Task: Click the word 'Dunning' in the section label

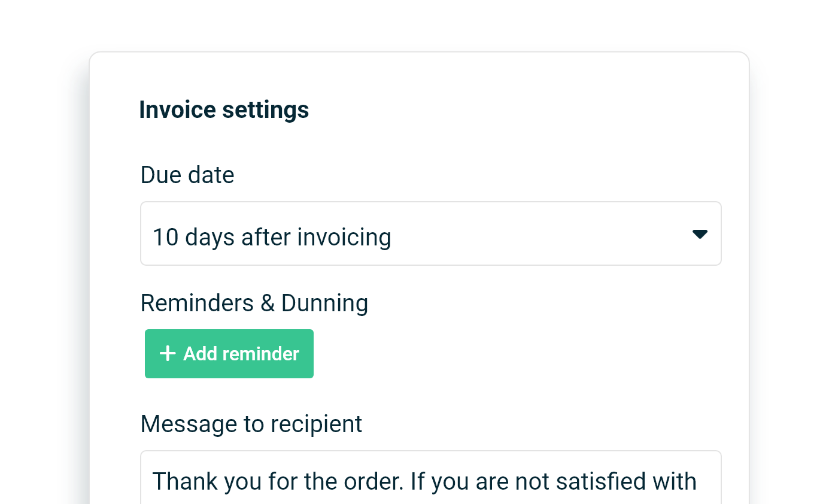Action: [x=325, y=303]
